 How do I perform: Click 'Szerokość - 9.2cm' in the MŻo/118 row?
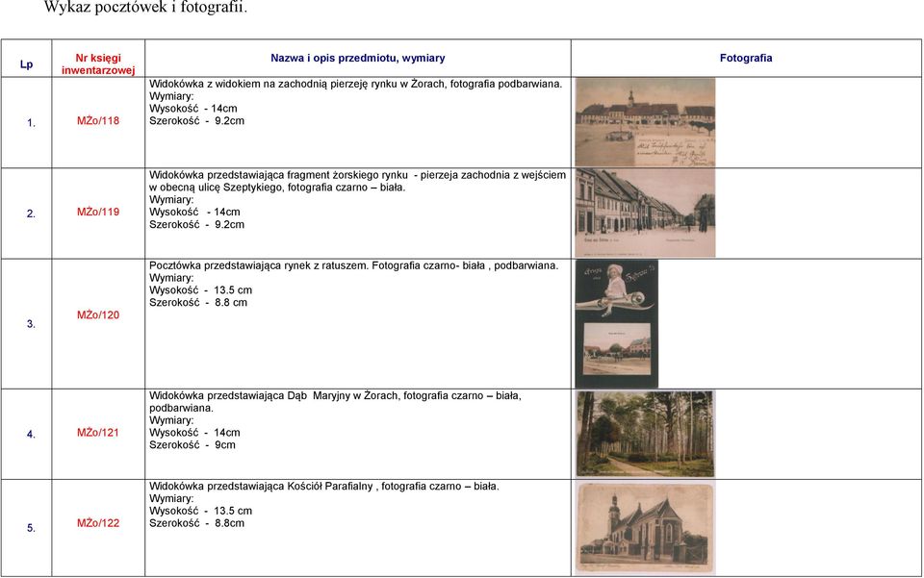pyautogui.click(x=196, y=121)
